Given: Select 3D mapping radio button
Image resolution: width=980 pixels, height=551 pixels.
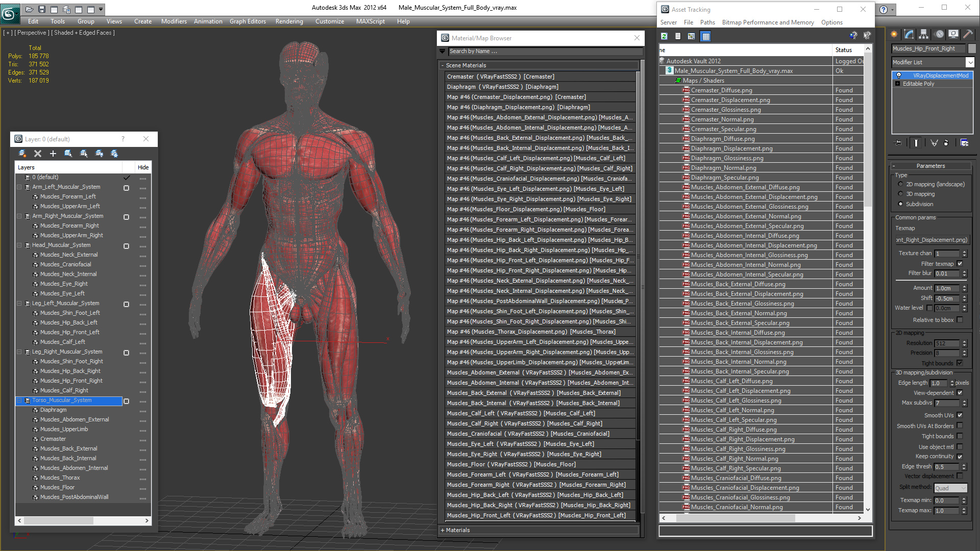Looking at the screenshot, I should point(900,194).
